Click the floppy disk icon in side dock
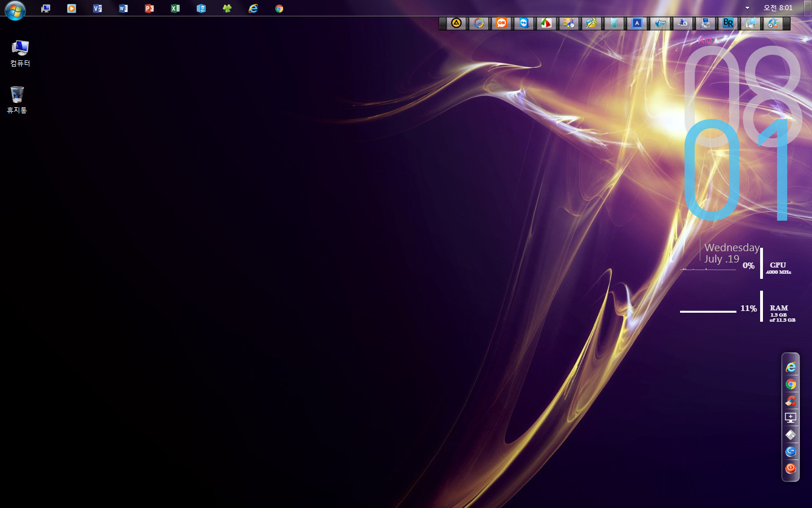 click(791, 435)
